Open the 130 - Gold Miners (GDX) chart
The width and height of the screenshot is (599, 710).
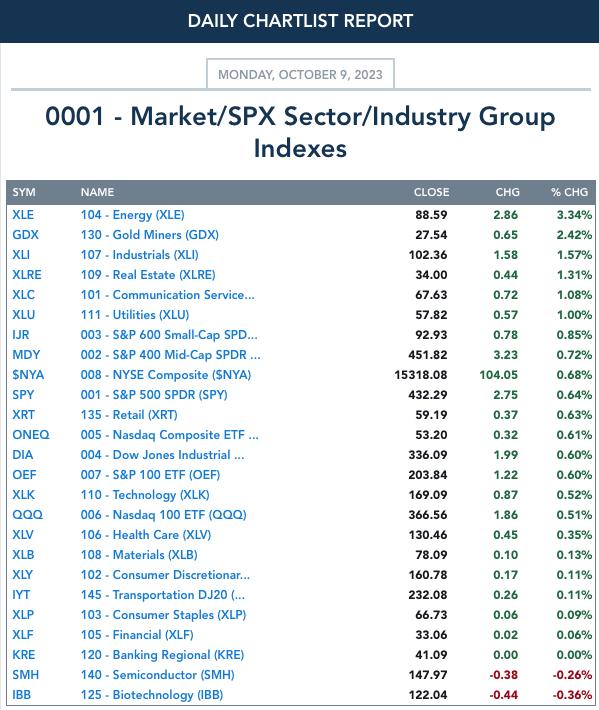pyautogui.click(x=149, y=235)
